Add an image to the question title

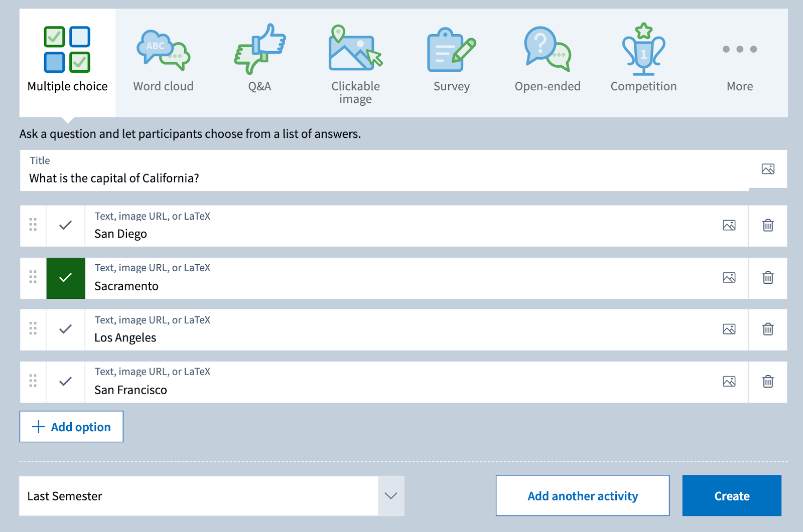coord(767,169)
